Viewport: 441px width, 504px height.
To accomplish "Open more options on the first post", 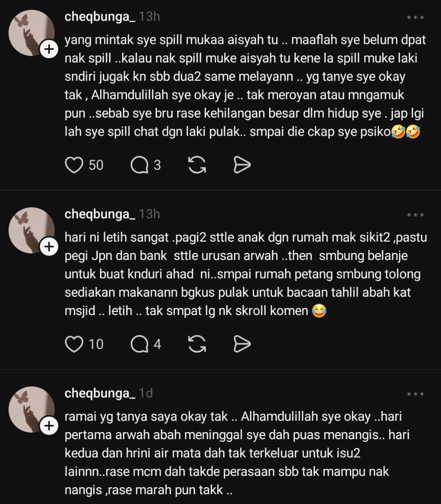I will pos(415,17).
